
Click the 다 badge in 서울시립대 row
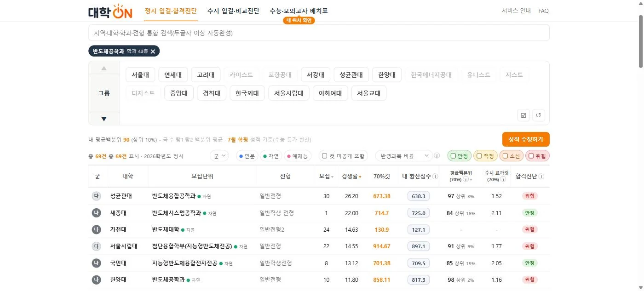tap(96, 246)
